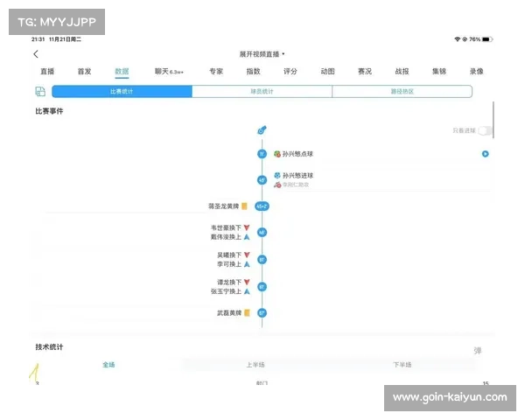Play the 孙兴慜点球 video replay
The height and width of the screenshot is (420, 525).
485,154
